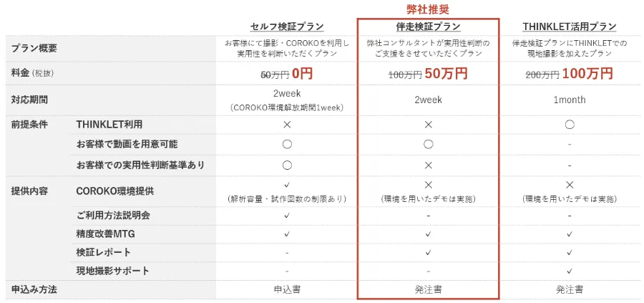Click the cross in THINKLET利用 row under セルフ検証プラン

click(287, 124)
